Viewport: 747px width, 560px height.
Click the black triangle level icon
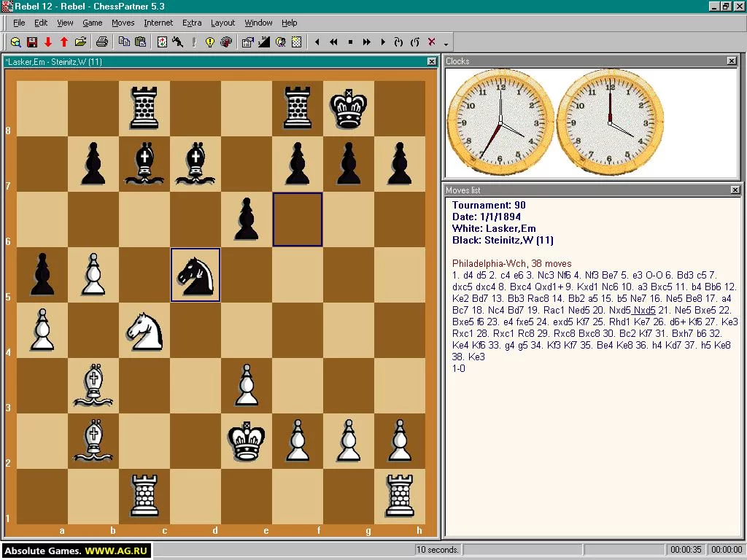coord(264,42)
